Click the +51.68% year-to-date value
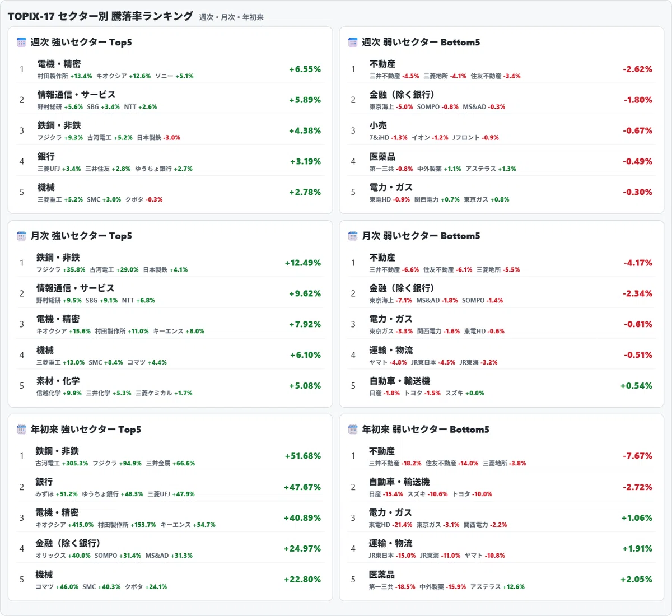 [x=303, y=456]
